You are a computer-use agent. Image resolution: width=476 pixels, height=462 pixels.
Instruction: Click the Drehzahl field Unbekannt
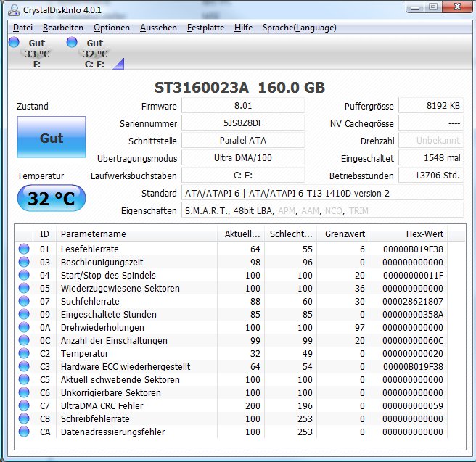click(431, 141)
